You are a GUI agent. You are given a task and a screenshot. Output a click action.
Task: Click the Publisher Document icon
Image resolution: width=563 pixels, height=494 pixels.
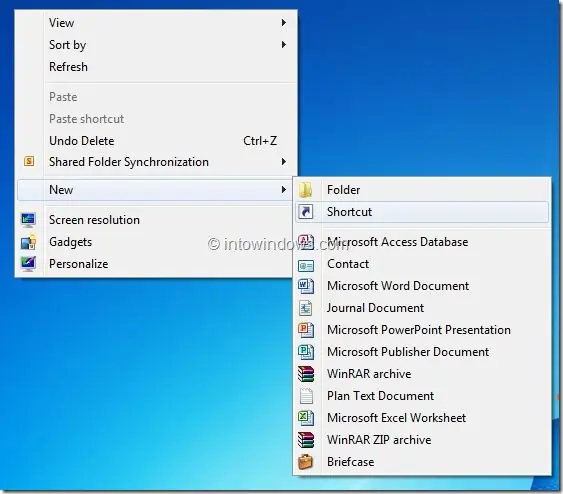[x=306, y=352]
